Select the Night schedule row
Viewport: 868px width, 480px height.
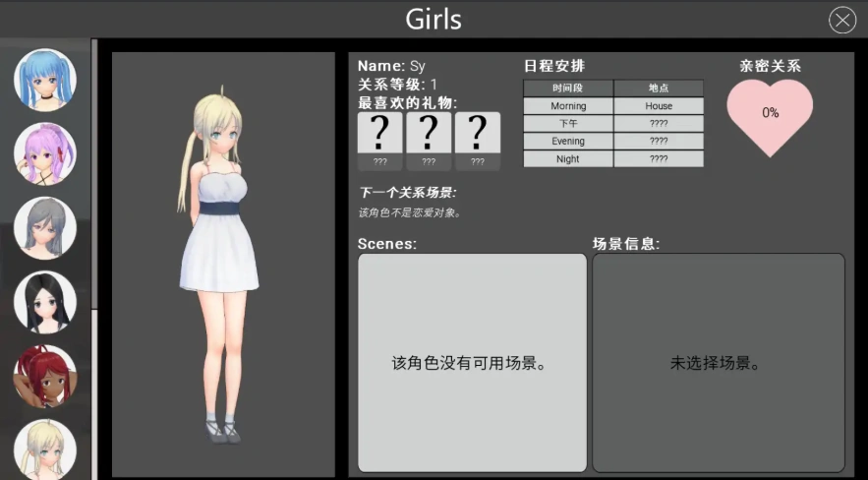[x=568, y=159]
